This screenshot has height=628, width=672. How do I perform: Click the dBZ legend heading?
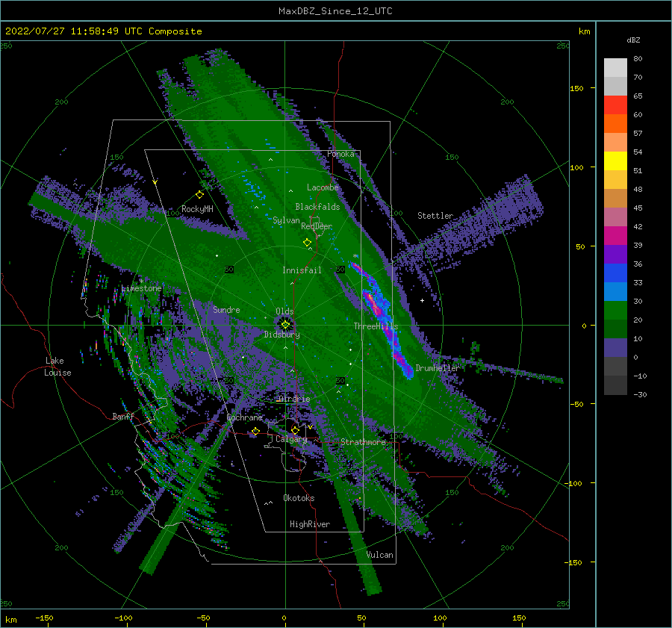(633, 40)
